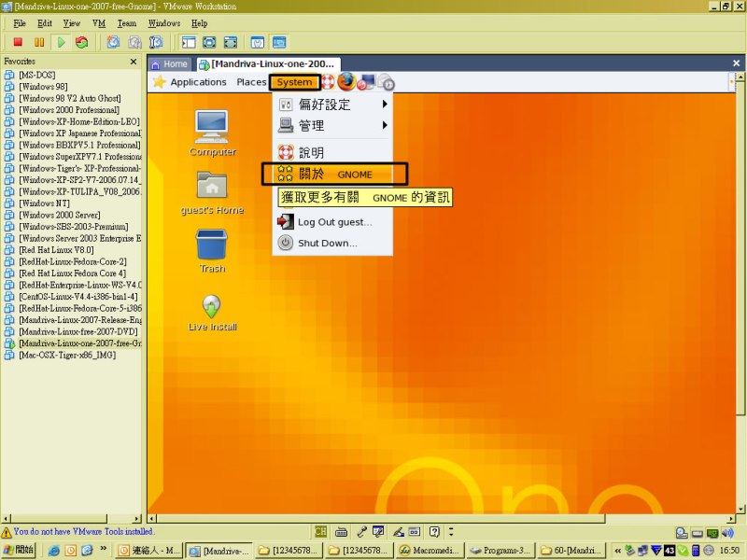Close the Favorites panel
This screenshot has width=747, height=560.
click(134, 62)
